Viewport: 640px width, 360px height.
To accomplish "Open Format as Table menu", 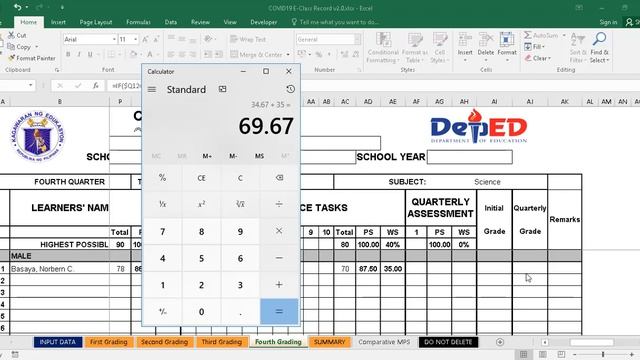I will pyautogui.click(x=415, y=48).
